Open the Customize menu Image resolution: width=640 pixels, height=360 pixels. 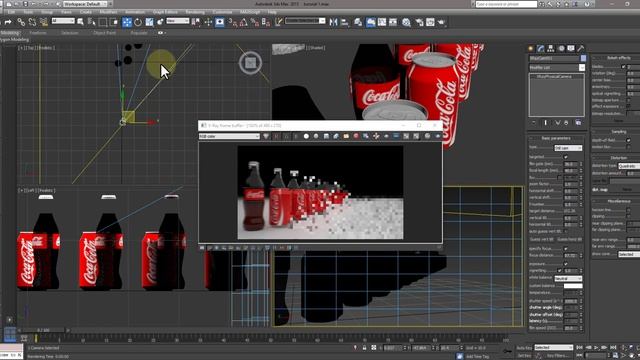(222, 12)
